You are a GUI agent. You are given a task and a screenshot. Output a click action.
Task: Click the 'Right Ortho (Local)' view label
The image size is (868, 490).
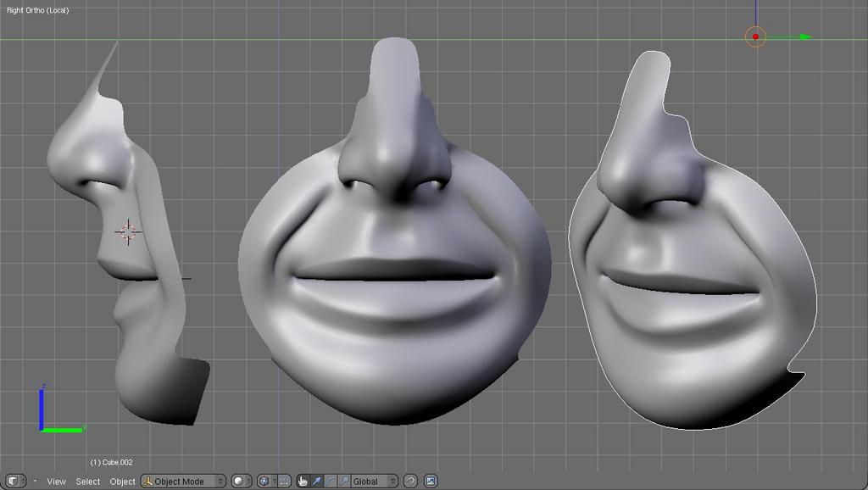click(37, 10)
